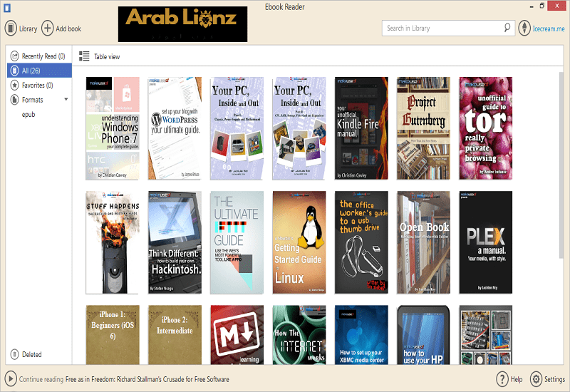
Task: Switch to Table view
Action: [107, 57]
